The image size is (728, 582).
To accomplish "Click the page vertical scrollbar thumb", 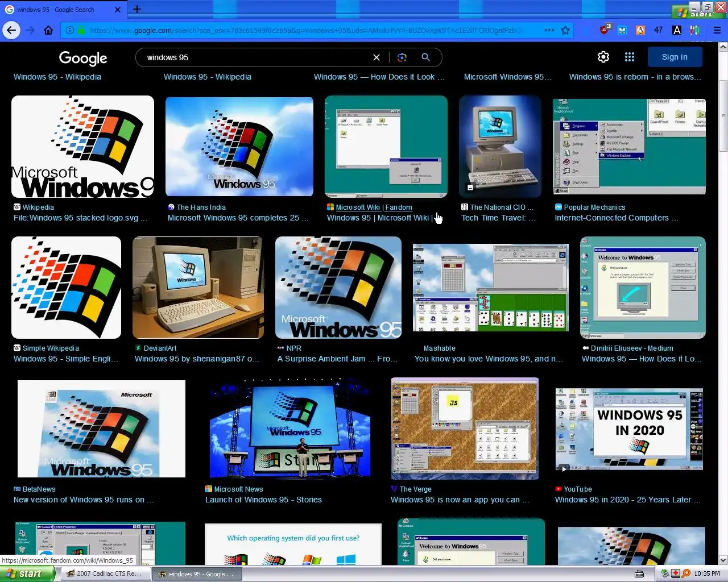I will pos(723,117).
